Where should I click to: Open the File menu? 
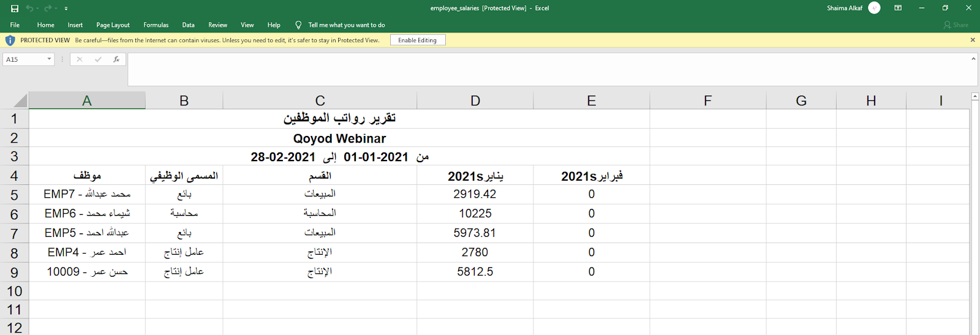pos(15,25)
